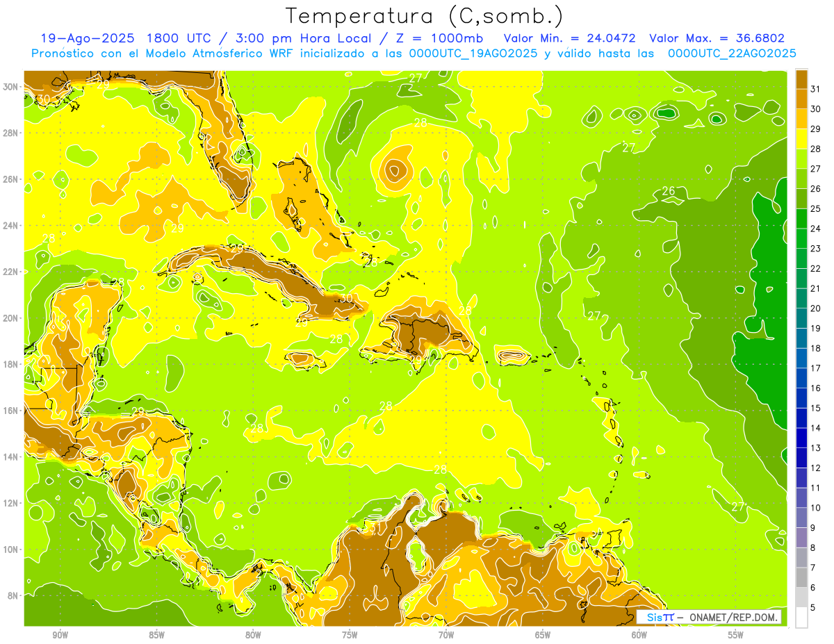
Task: Click the purple swatch between 9 and 10
Action: (801, 518)
